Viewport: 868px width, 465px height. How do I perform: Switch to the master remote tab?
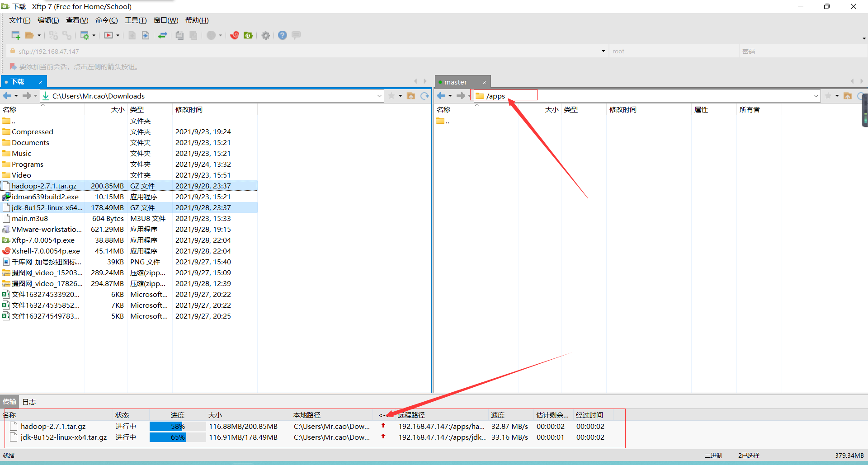click(x=456, y=82)
